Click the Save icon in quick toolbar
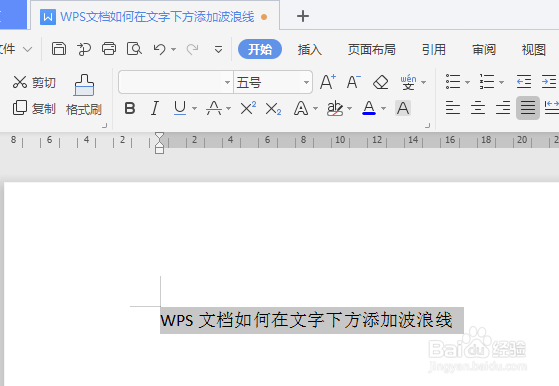Viewport: 559px width, 386px height. [x=59, y=48]
